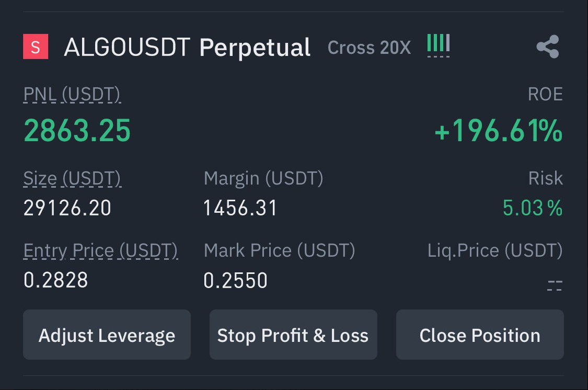Tap the Close Position button
This screenshot has height=390, width=588.
pos(480,335)
